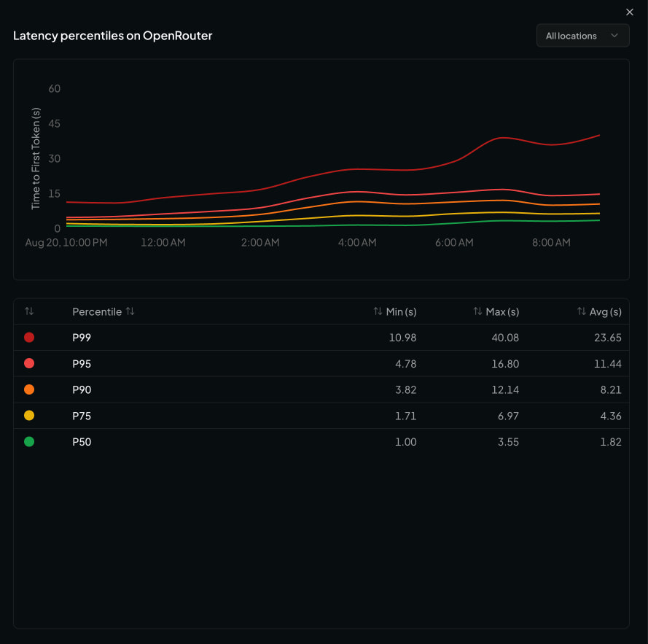648x644 pixels.
Task: Click P99 average value 23.65
Action: [607, 338]
